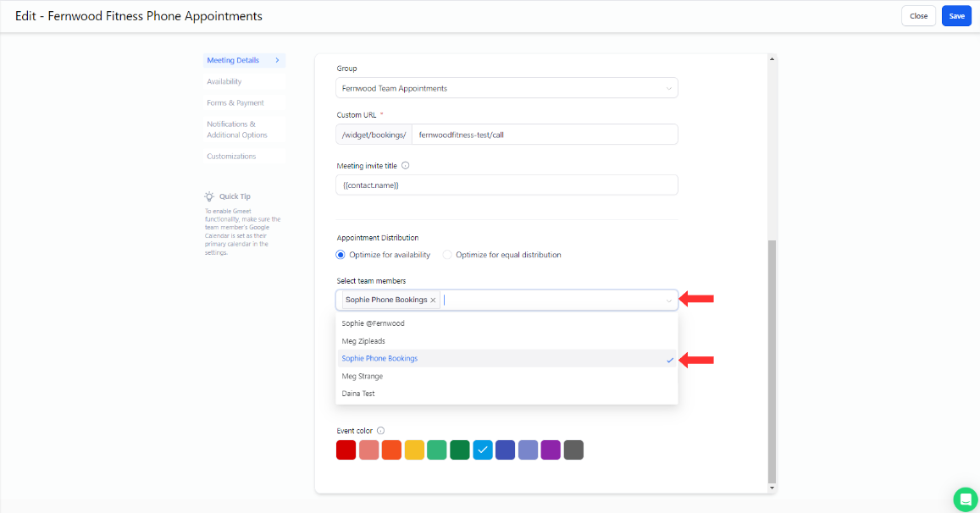The height and width of the screenshot is (513, 980).
Task: Open the Meeting Details tab
Action: tap(245, 60)
